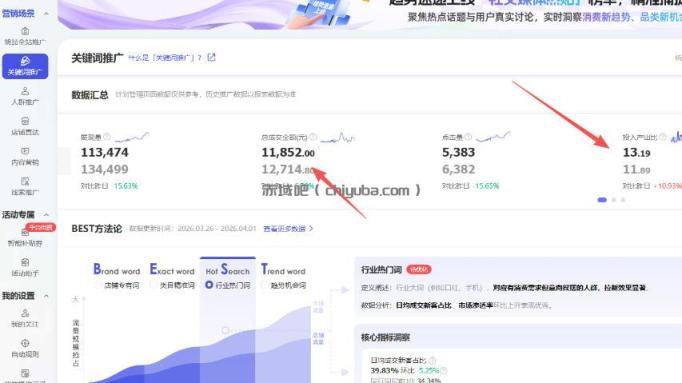
Task: Click the 6,382 comparison value
Action: pos(458,169)
